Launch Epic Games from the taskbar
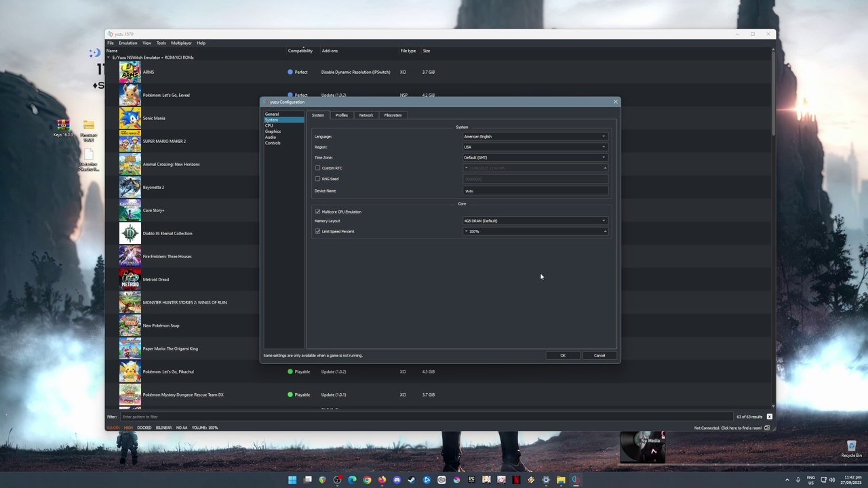Image resolution: width=868 pixels, height=488 pixels. pos(471,480)
